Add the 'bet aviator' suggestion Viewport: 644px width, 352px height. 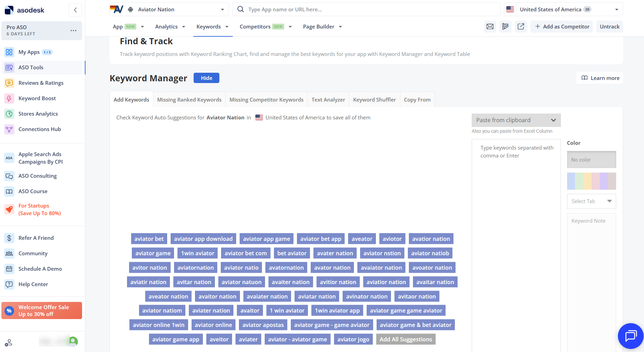[x=292, y=254]
